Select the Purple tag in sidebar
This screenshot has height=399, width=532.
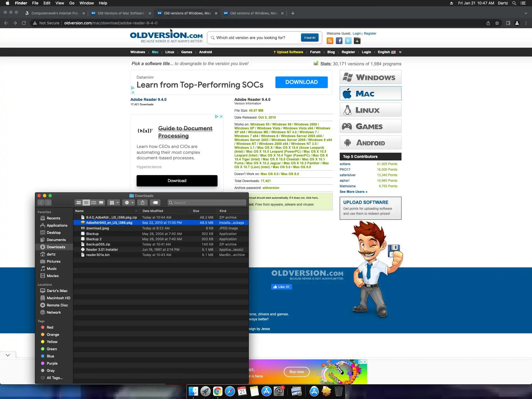pyautogui.click(x=52, y=363)
